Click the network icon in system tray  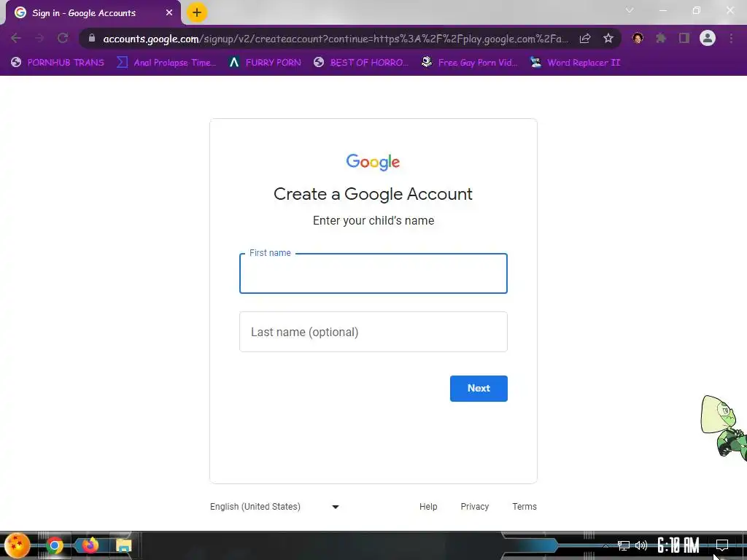click(623, 545)
